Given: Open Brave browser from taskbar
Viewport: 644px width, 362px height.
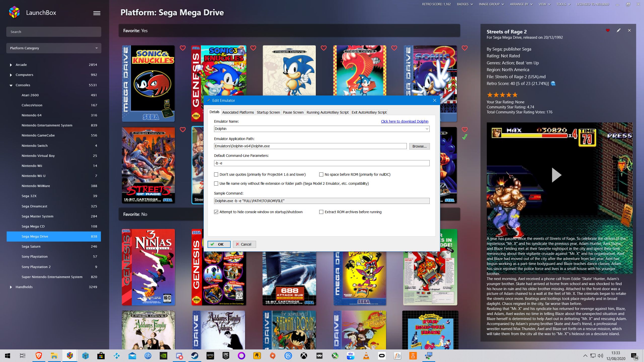Looking at the screenshot, I should [38, 356].
